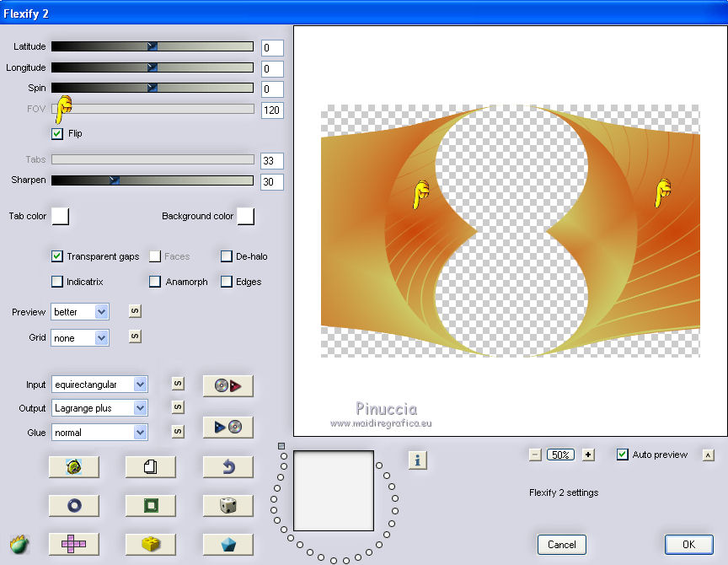Click the orange warped preview image
The image size is (728, 565).
click(x=511, y=231)
